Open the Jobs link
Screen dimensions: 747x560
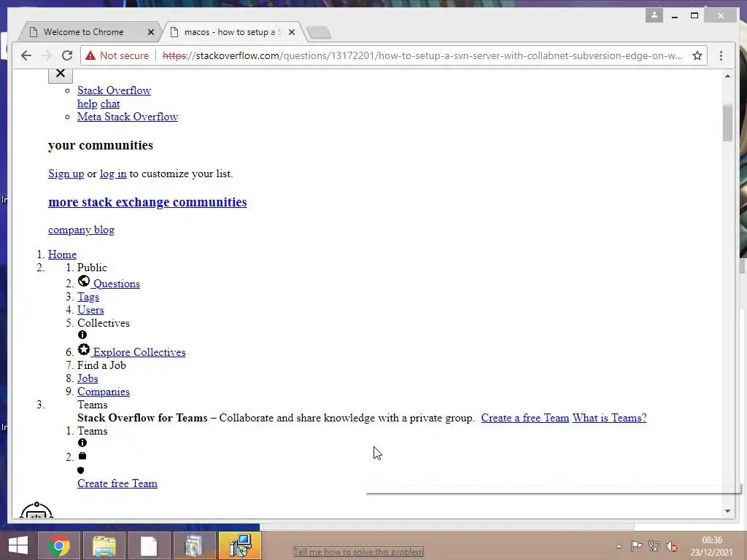[88, 378]
